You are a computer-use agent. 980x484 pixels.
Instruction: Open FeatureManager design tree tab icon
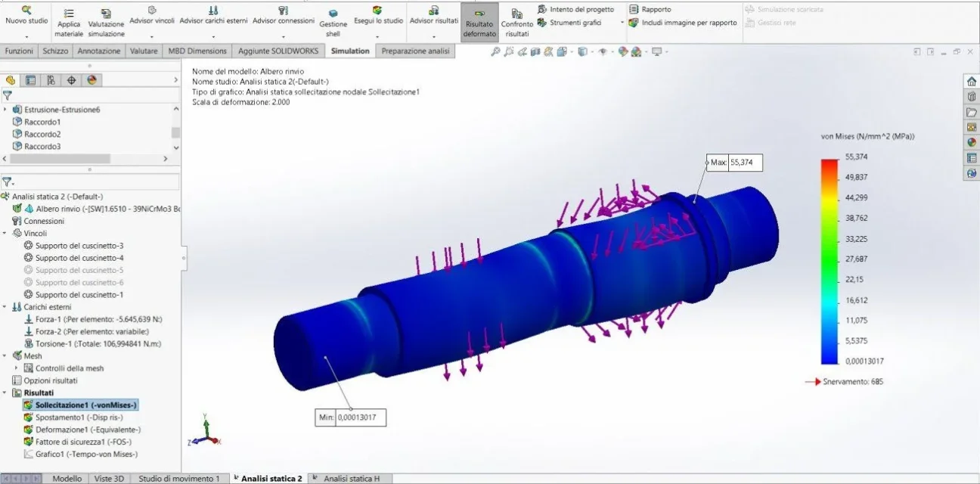tap(11, 79)
